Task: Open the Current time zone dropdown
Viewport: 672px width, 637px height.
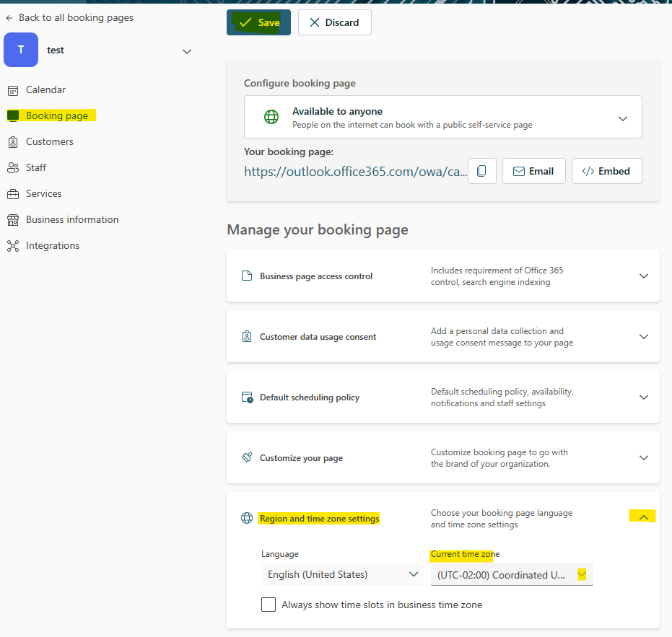Action: (x=512, y=574)
